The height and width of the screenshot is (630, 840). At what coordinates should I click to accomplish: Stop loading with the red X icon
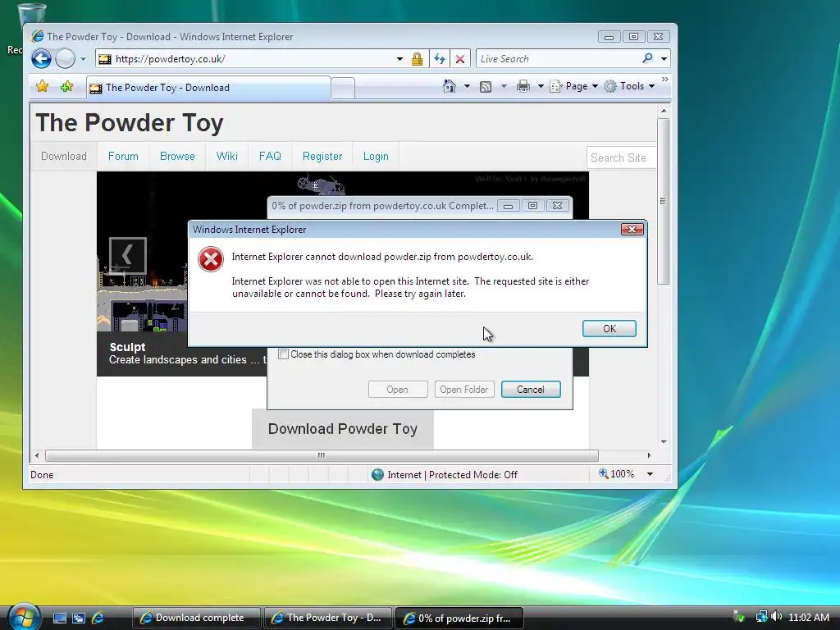(460, 59)
